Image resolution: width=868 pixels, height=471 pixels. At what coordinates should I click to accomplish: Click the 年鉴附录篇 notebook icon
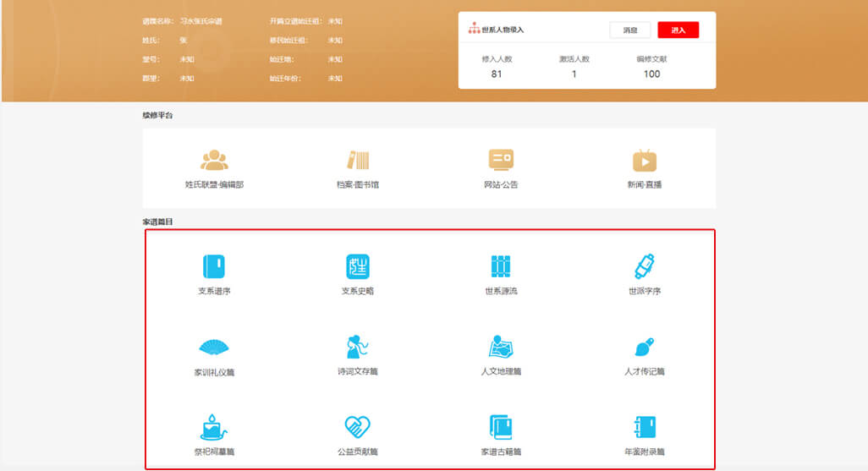pos(645,426)
